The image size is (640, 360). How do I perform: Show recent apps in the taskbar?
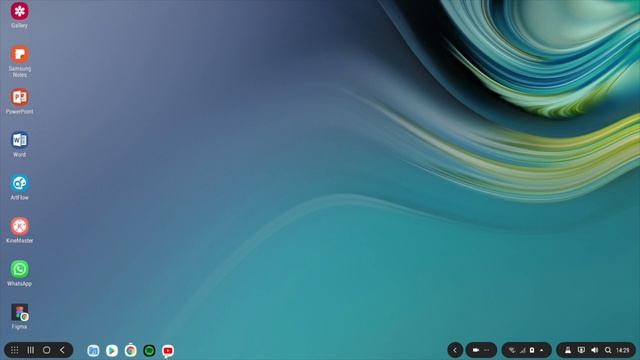(x=31, y=350)
